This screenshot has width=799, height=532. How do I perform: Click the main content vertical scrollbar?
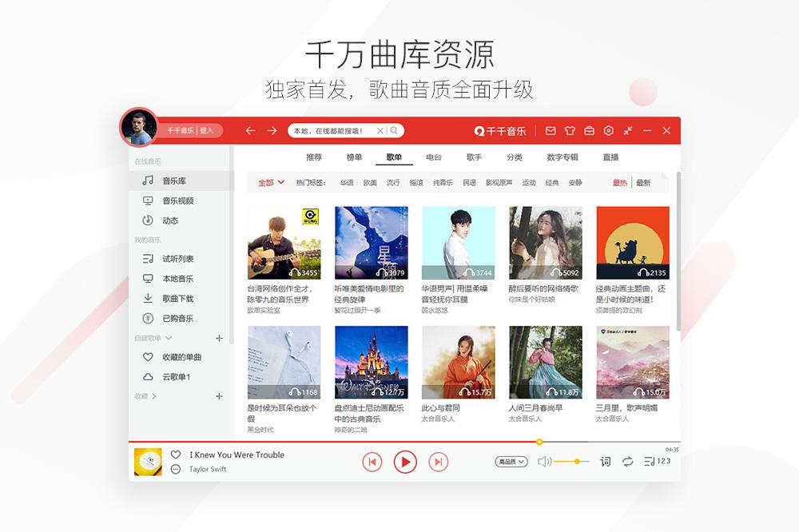(x=678, y=251)
